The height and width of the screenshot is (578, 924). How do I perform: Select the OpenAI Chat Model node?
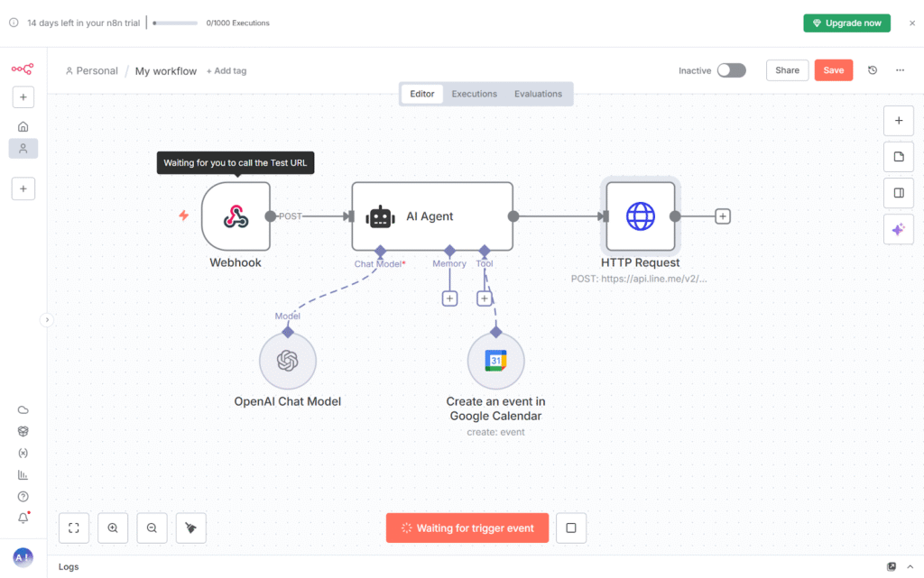[x=288, y=362]
